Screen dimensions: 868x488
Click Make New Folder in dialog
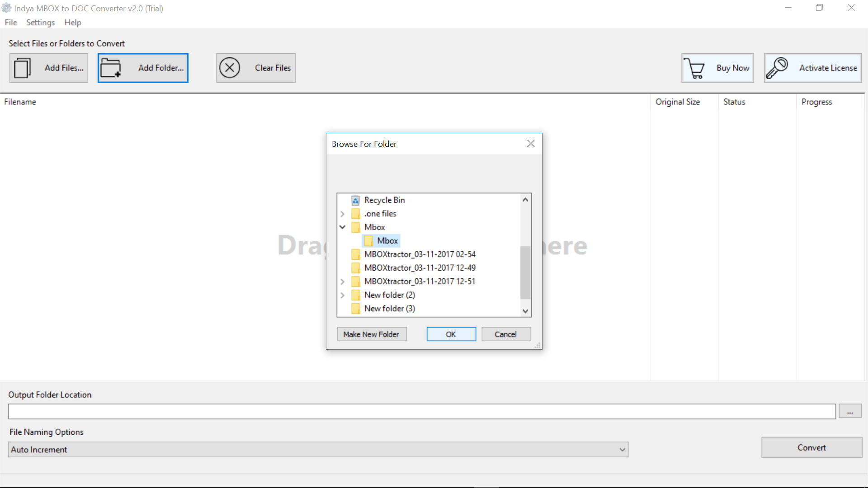point(372,334)
